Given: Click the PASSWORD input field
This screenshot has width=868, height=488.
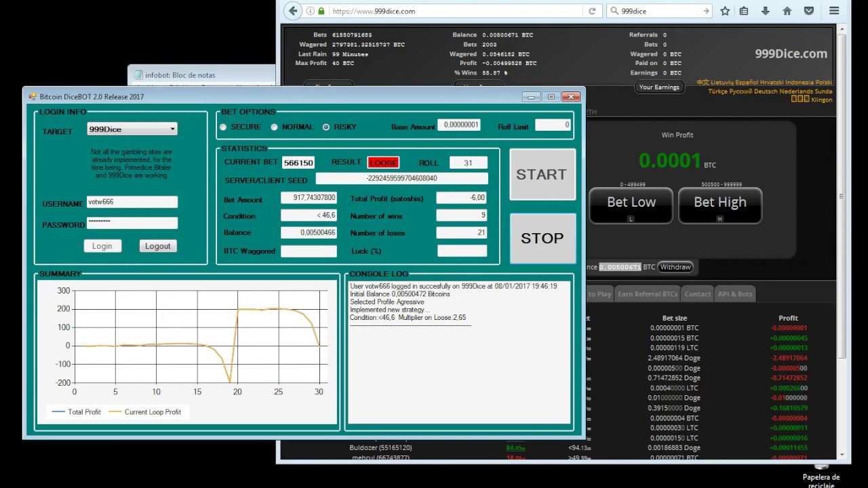Looking at the screenshot, I should 132,223.
